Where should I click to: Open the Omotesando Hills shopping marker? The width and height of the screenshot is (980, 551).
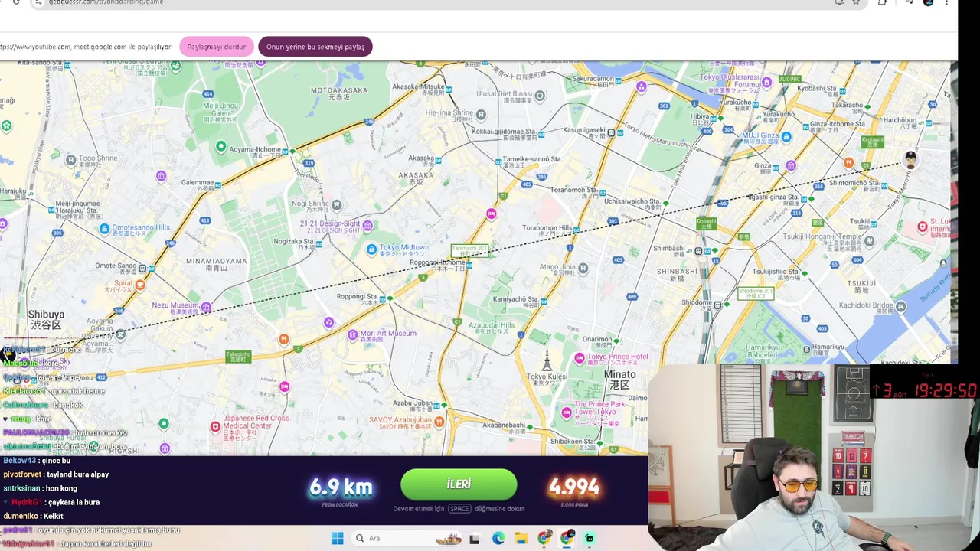click(x=104, y=229)
